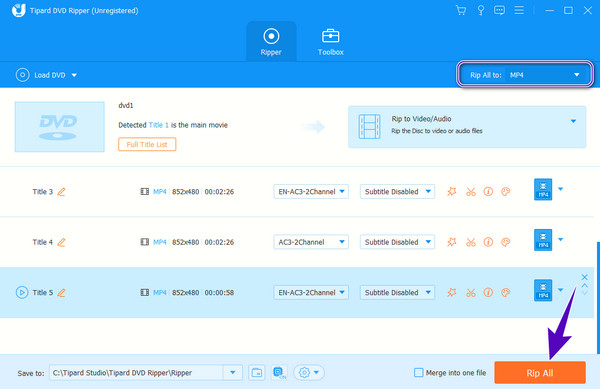Click the Load DVD button
600x389 pixels.
click(41, 75)
